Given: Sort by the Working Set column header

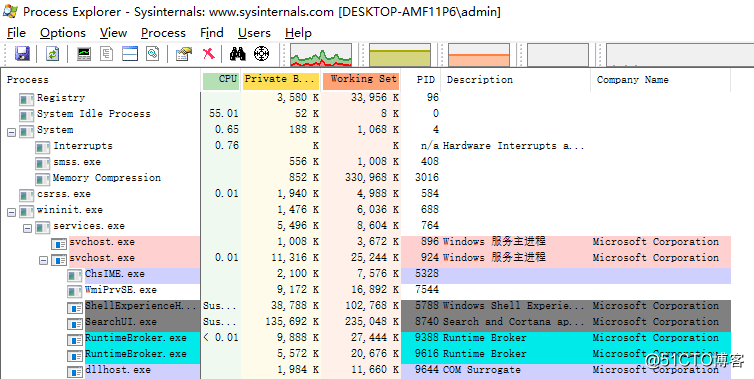Looking at the screenshot, I should coord(361,80).
